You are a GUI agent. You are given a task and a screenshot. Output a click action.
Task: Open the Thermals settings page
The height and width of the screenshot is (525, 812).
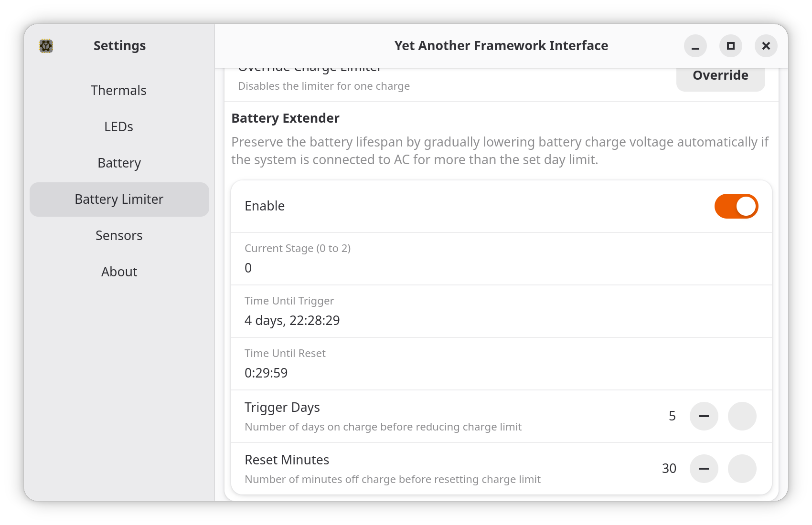click(x=119, y=90)
